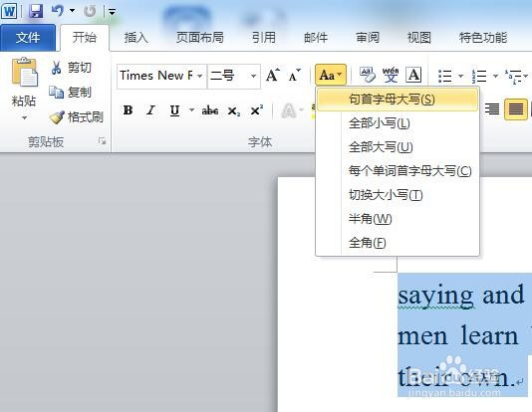
Task: Choose 句首字母大写(S) from the menu
Action: point(398,100)
